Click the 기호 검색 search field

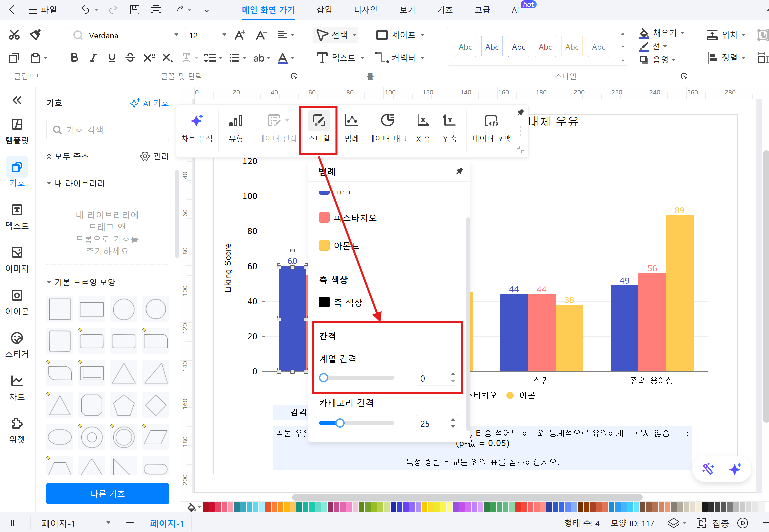107,130
